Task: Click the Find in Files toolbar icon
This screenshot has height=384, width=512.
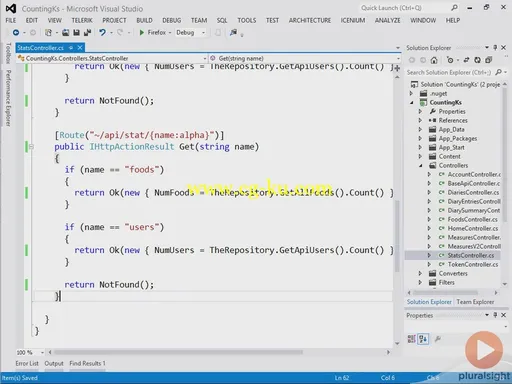Action: pos(234,32)
